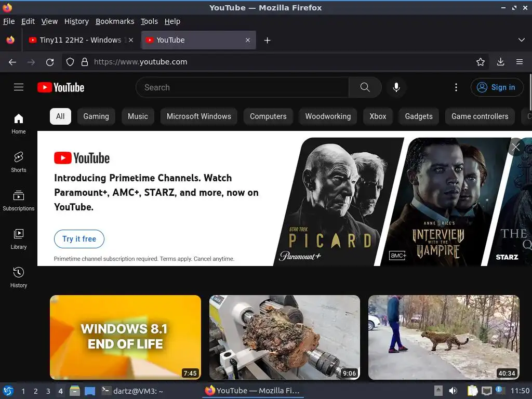Select the Xbox filter chip
Screen dimensions: 532x399
coord(378,116)
